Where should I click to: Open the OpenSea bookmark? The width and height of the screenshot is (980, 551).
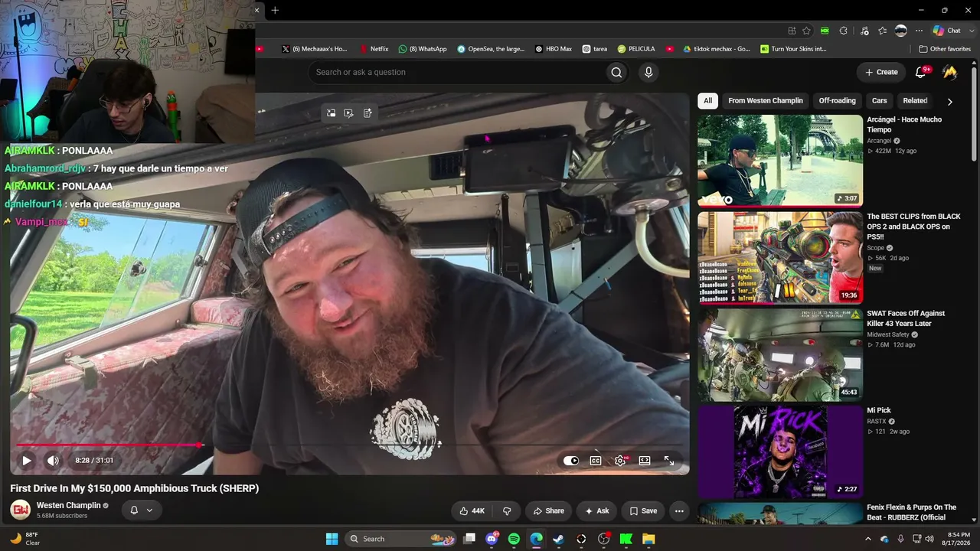point(491,49)
